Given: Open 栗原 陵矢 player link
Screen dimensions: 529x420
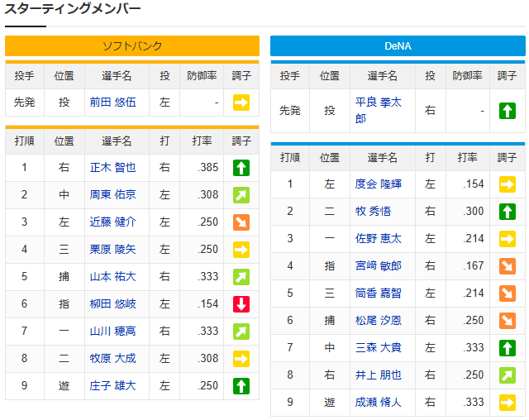Looking at the screenshot, I should (112, 250).
